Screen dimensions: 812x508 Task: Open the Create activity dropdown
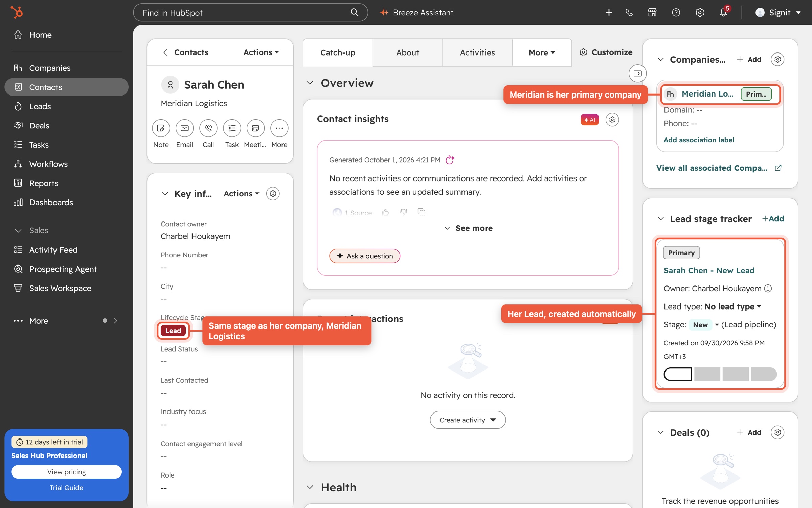(468, 420)
